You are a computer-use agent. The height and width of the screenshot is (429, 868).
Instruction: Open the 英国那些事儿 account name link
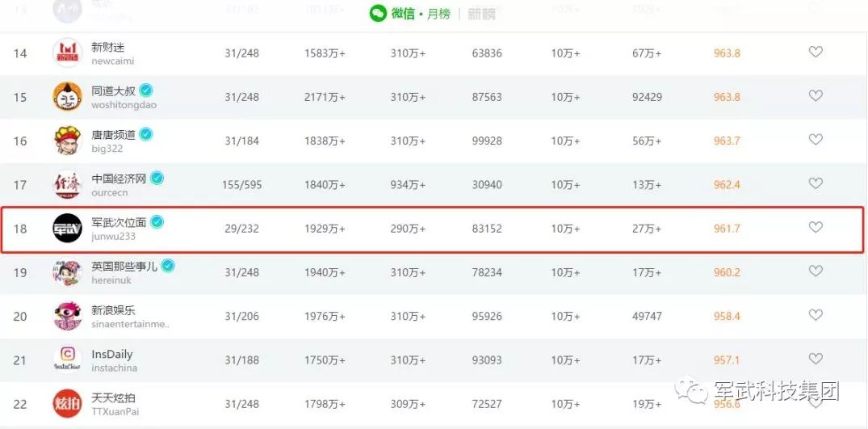click(x=124, y=266)
